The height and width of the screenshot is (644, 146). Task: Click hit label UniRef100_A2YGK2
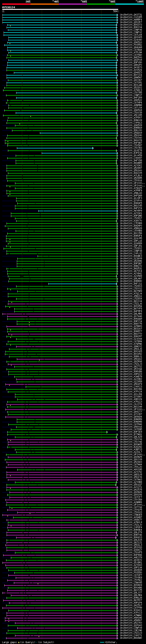(x=131, y=165)
